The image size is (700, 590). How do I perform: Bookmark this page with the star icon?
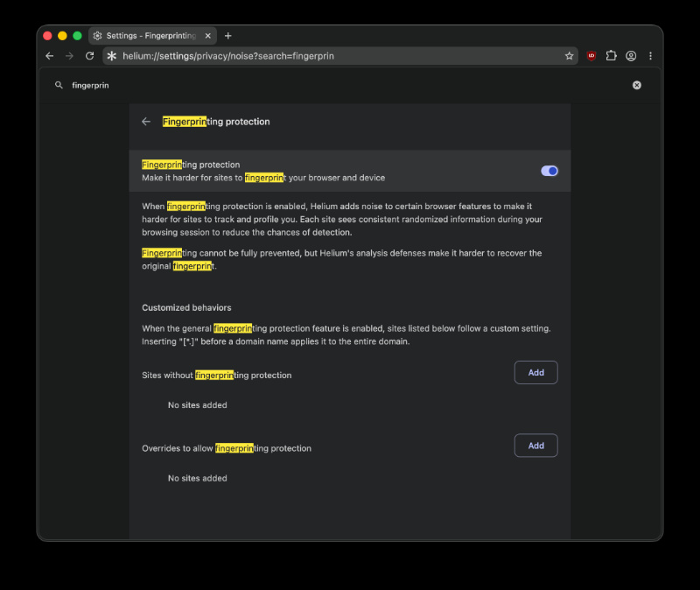(569, 56)
